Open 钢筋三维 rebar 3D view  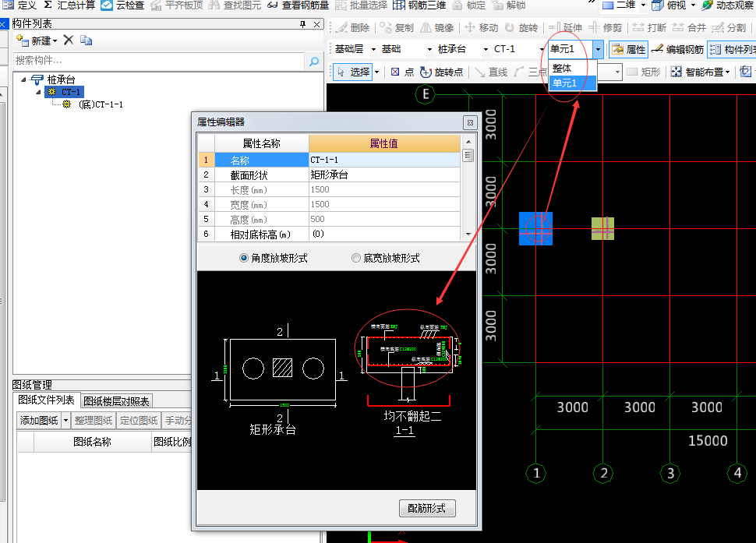point(419,5)
